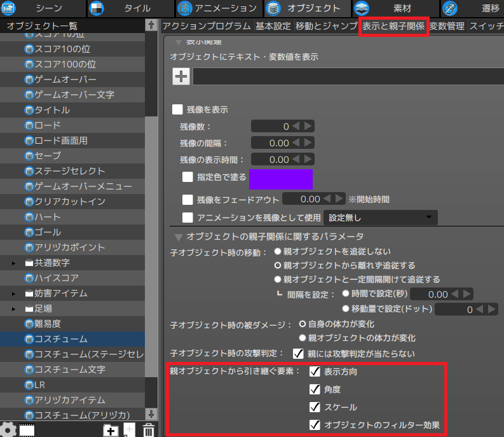The height and width of the screenshot is (437, 504).
Task: Enable the 残像を表示 checkbox
Action: coord(177,109)
